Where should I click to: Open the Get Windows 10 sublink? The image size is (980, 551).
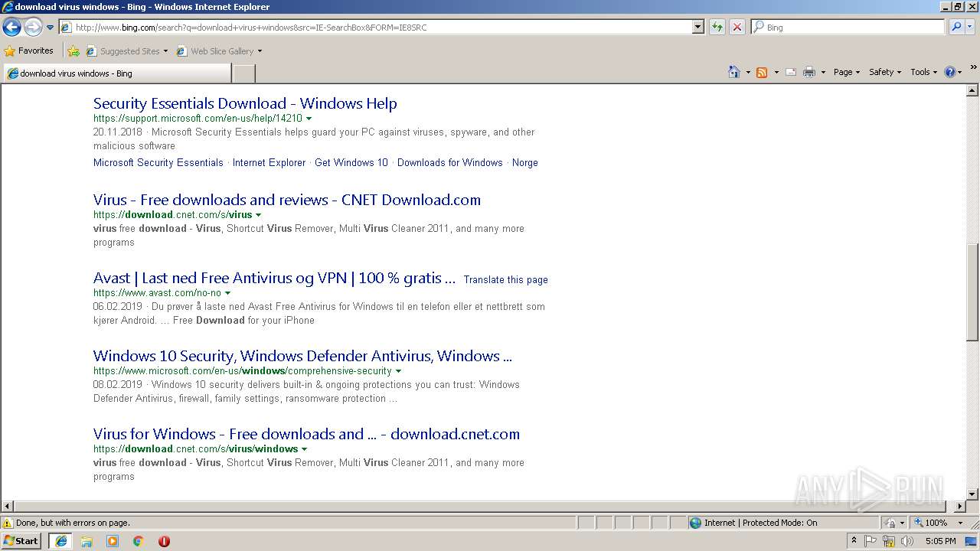(351, 162)
